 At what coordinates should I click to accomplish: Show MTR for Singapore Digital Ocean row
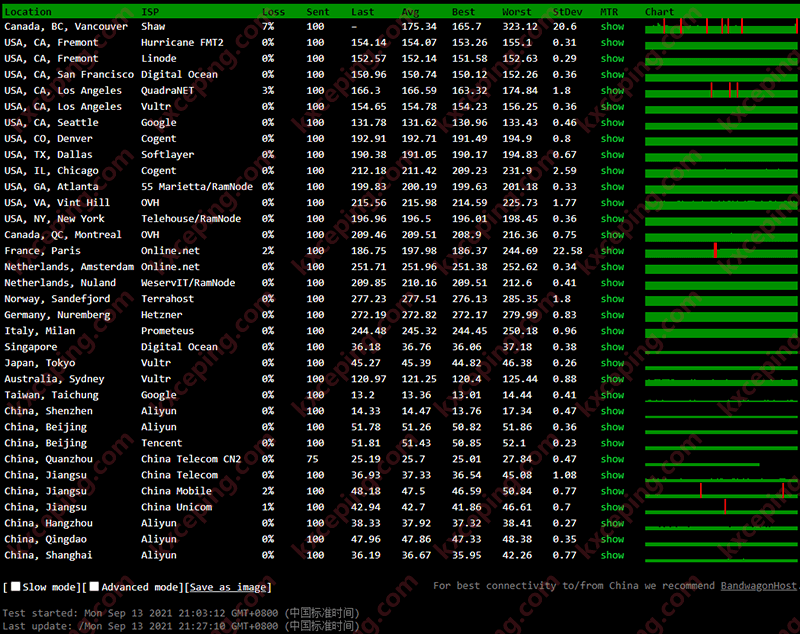(x=612, y=347)
